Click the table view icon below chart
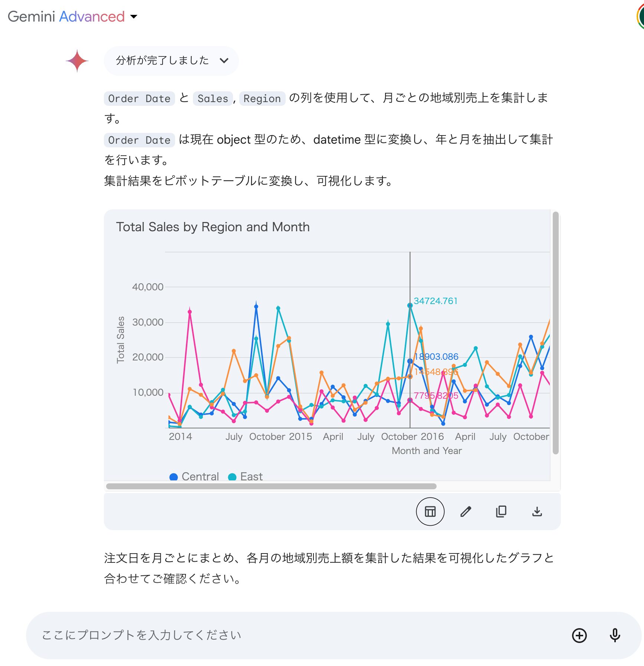This screenshot has width=644, height=666. pyautogui.click(x=430, y=512)
